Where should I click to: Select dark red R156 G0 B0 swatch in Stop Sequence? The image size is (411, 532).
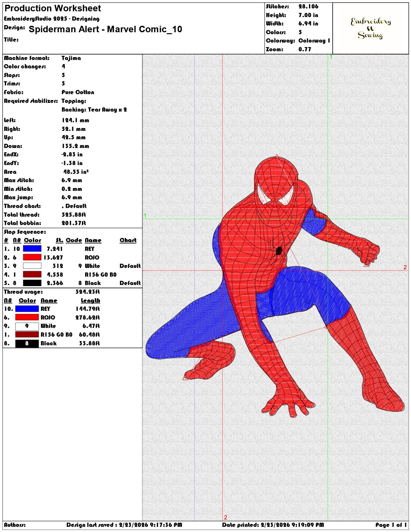point(32,274)
